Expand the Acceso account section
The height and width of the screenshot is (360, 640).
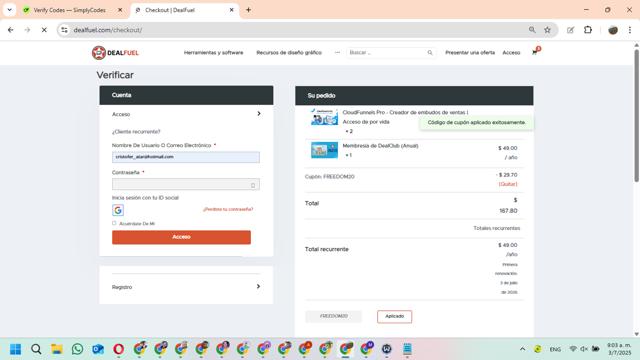pyautogui.click(x=186, y=114)
